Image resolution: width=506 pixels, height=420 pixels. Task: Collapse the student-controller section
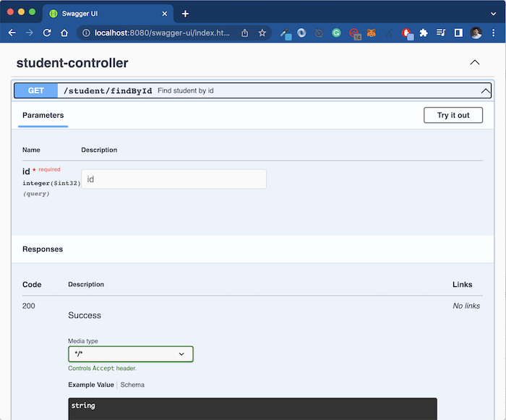pos(475,62)
